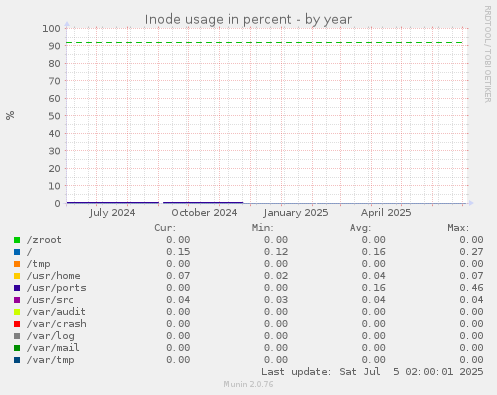The image size is (497, 395).
Task: Click the 100 y-axis label
Action: (51, 29)
